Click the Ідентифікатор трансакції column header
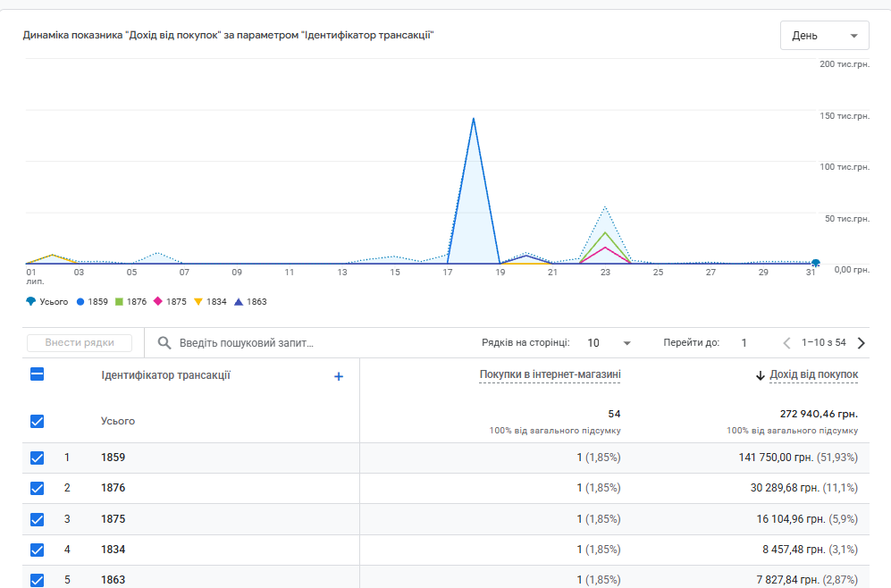This screenshot has height=588, width=891. (166, 375)
